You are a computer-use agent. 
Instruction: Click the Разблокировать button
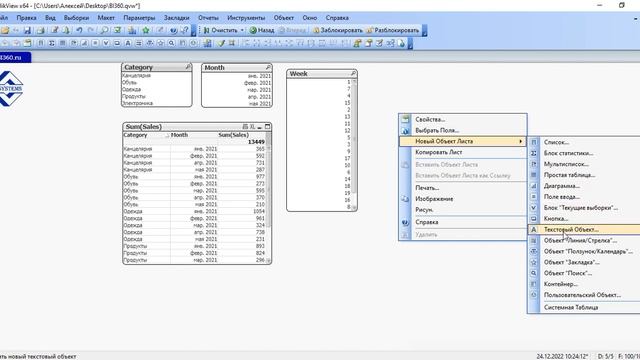(x=393, y=30)
